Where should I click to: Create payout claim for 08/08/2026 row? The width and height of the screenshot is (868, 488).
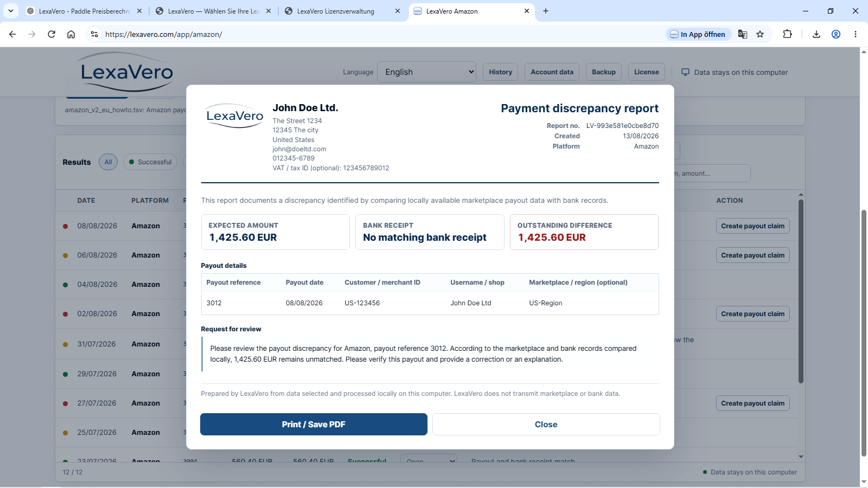752,226
